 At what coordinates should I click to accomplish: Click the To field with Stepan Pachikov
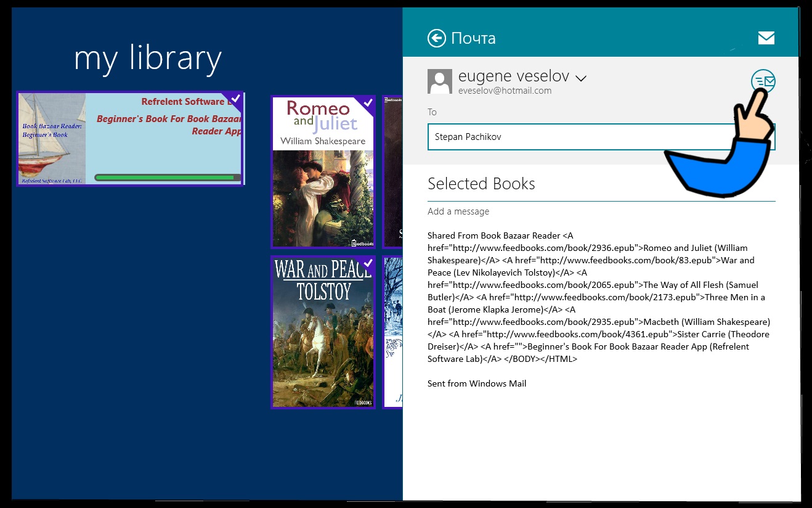coord(579,137)
